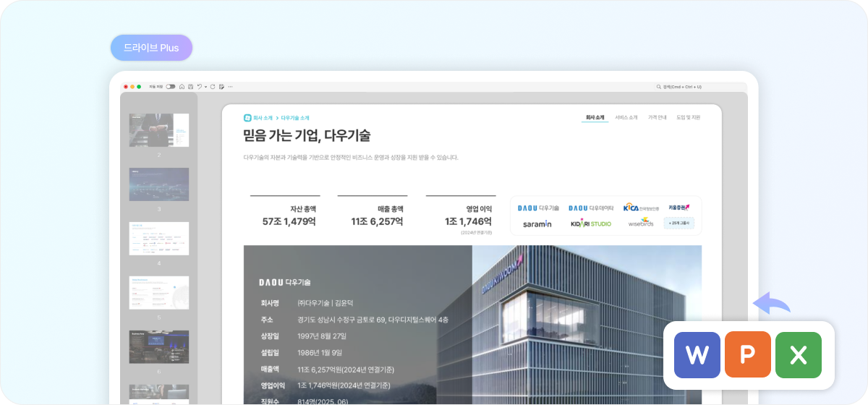Click the saramin logo
Viewport: 868px width, 405px height.
pos(537,223)
